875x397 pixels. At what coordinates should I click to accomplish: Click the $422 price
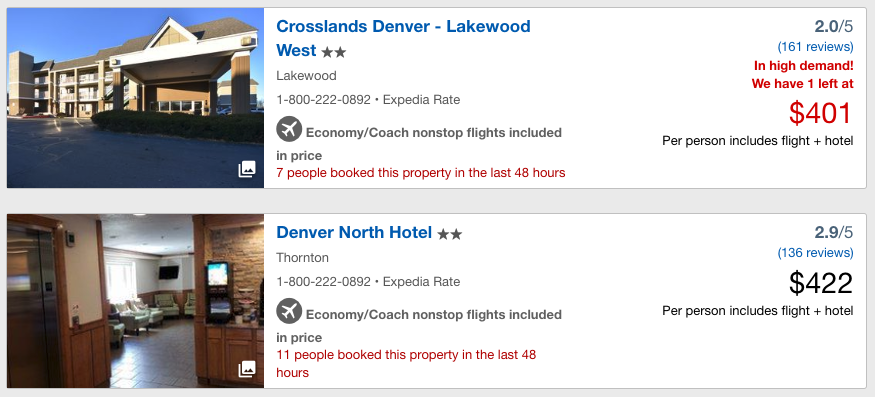[x=821, y=283]
